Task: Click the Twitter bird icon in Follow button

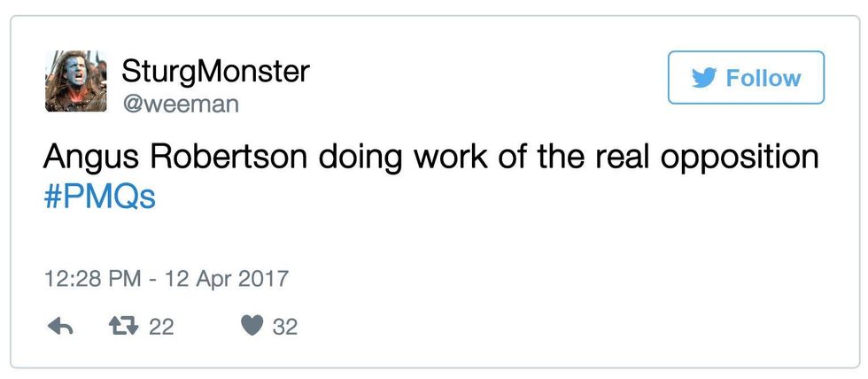Action: point(703,78)
